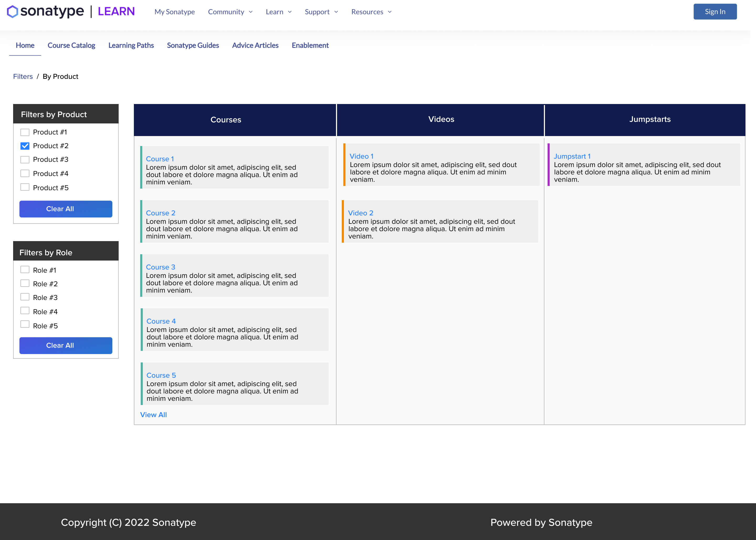This screenshot has height=540, width=756.
Task: Select the Role #5 checkbox
Action: click(x=25, y=324)
